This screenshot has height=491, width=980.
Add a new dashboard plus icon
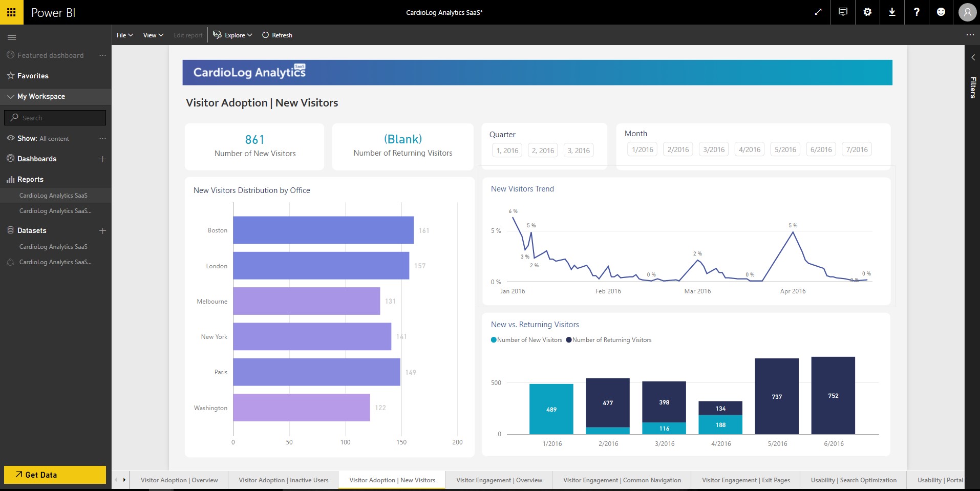tap(102, 159)
